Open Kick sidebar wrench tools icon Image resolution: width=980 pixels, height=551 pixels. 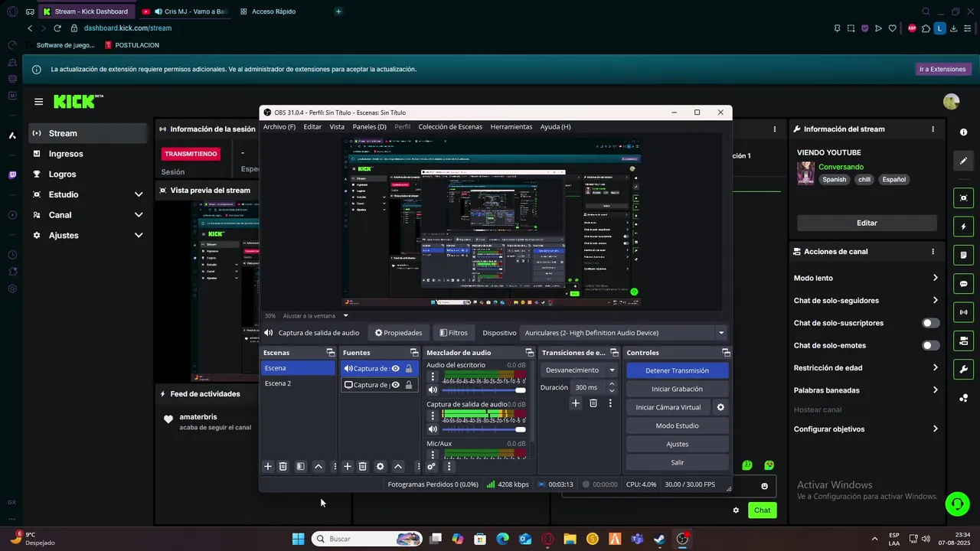(x=964, y=370)
